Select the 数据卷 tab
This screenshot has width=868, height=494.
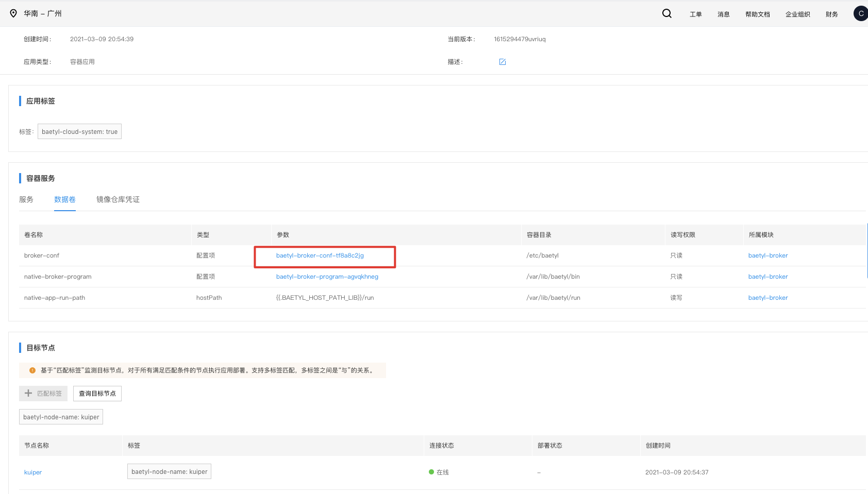pyautogui.click(x=65, y=199)
